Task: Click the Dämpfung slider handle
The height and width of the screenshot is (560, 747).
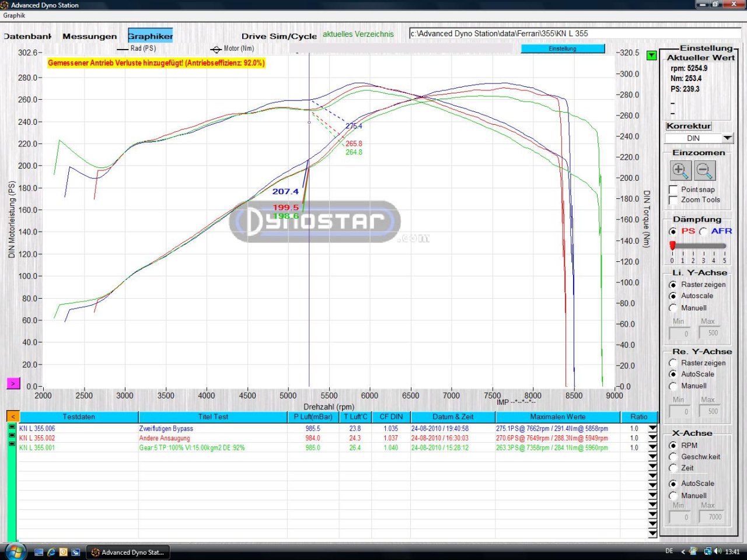Action: (672, 246)
